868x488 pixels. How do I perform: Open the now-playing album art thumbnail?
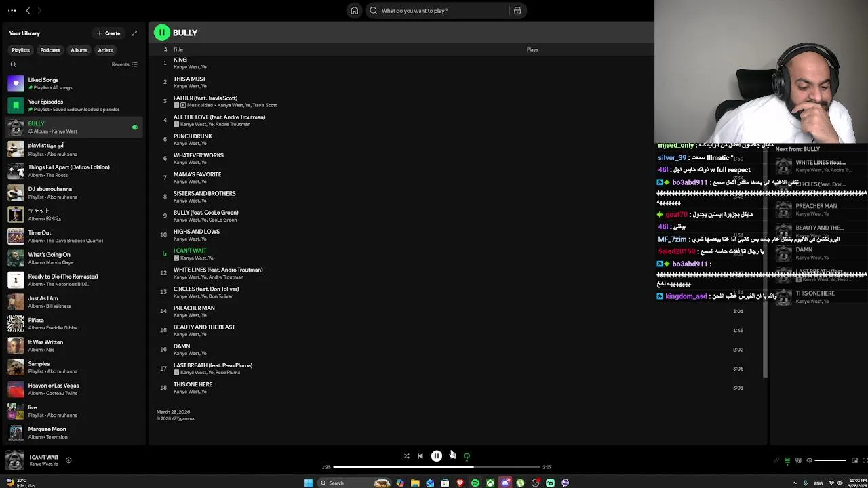14,460
